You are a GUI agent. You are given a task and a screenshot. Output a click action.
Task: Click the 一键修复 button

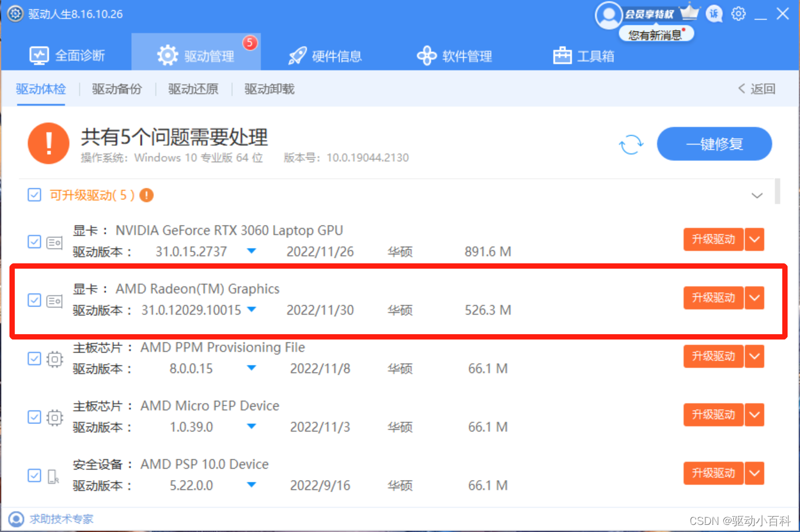point(714,143)
